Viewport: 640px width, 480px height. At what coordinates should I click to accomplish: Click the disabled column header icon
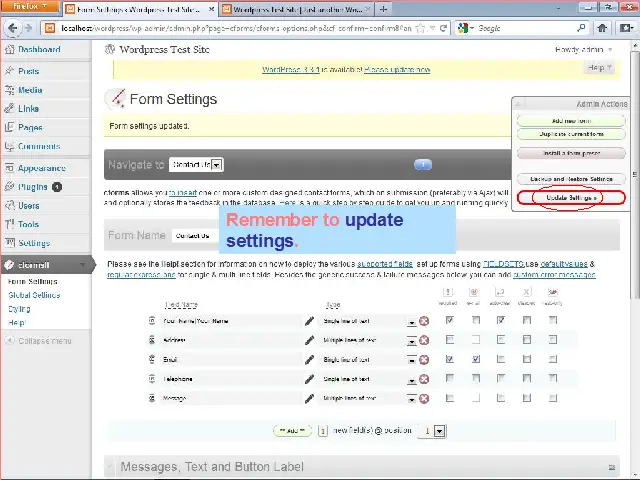[x=527, y=292]
